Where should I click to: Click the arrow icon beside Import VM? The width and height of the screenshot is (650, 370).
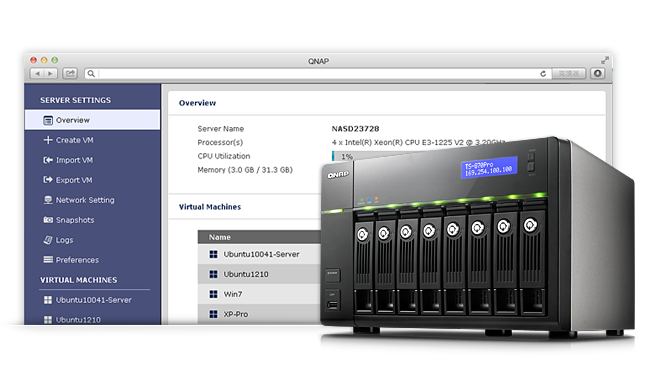tap(48, 160)
